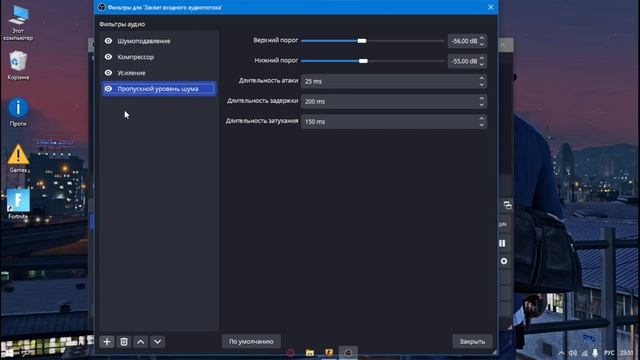Open the Games desktop icon
640x360 pixels.
click(18, 159)
